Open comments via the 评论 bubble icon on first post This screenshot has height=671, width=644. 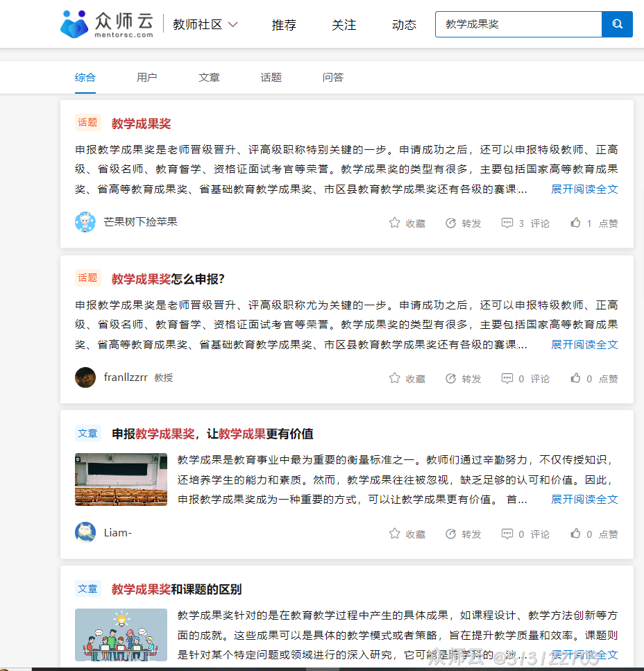tap(507, 223)
